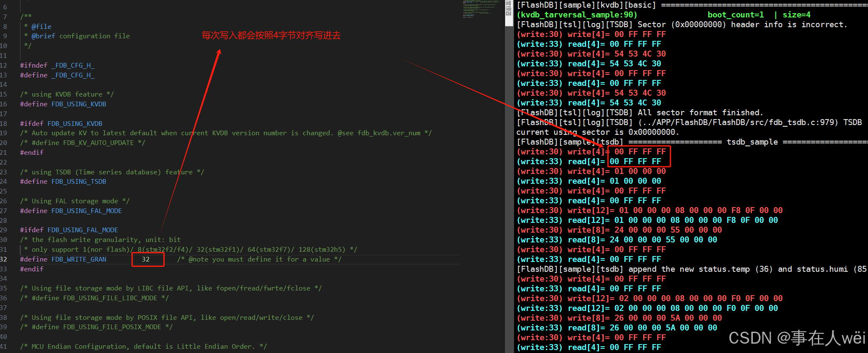Click line number 16 in the editor gutter
Image resolution: width=868 pixels, height=353 pixels.
point(3,104)
